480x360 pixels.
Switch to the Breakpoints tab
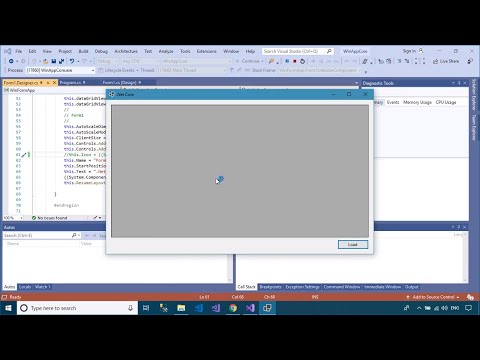[270, 287]
